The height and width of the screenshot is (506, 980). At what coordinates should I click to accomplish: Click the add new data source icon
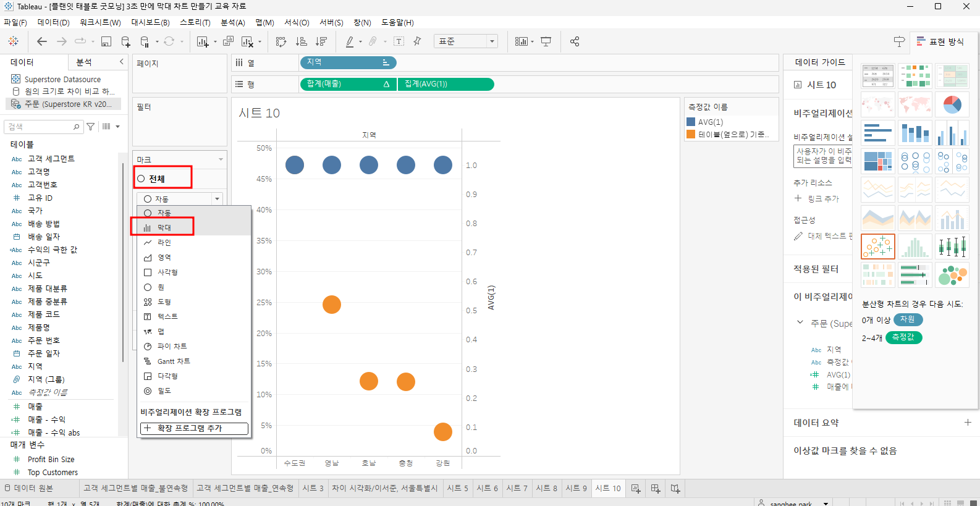[125, 41]
